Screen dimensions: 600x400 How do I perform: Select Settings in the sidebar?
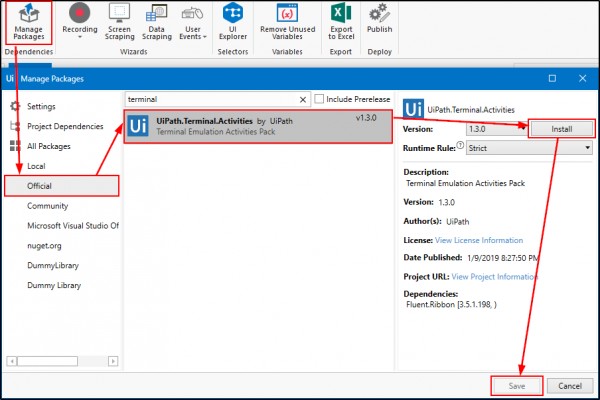pos(41,106)
